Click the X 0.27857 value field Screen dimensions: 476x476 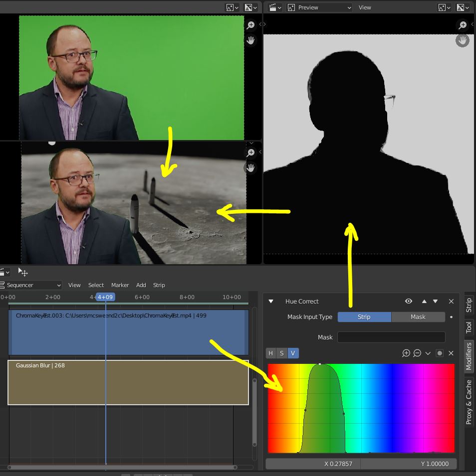coord(313,464)
